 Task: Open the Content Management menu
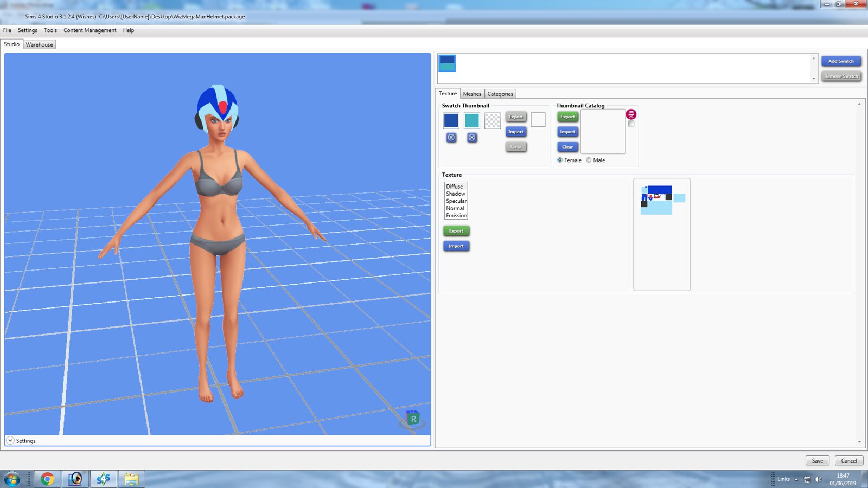tap(90, 30)
